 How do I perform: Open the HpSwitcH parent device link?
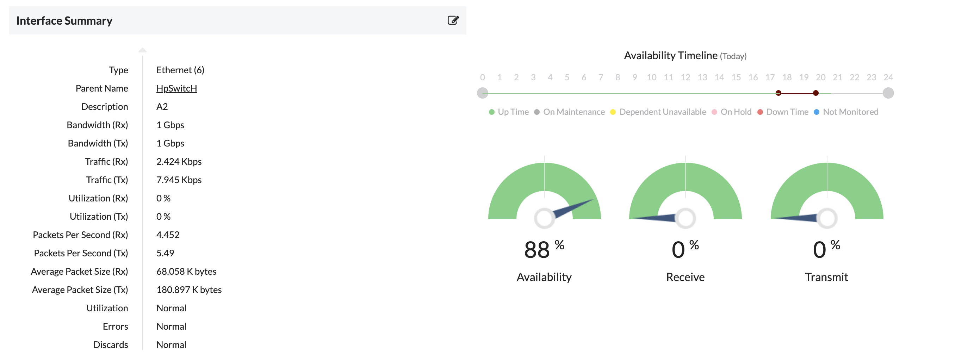176,88
